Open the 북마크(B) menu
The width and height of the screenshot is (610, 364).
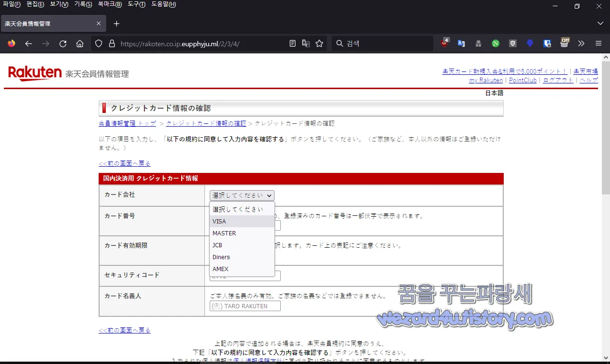(x=109, y=4)
